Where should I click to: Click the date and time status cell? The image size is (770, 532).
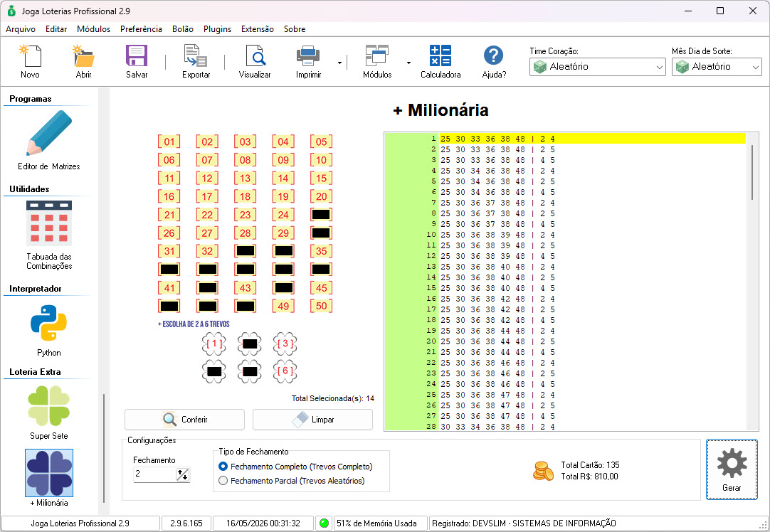click(263, 523)
